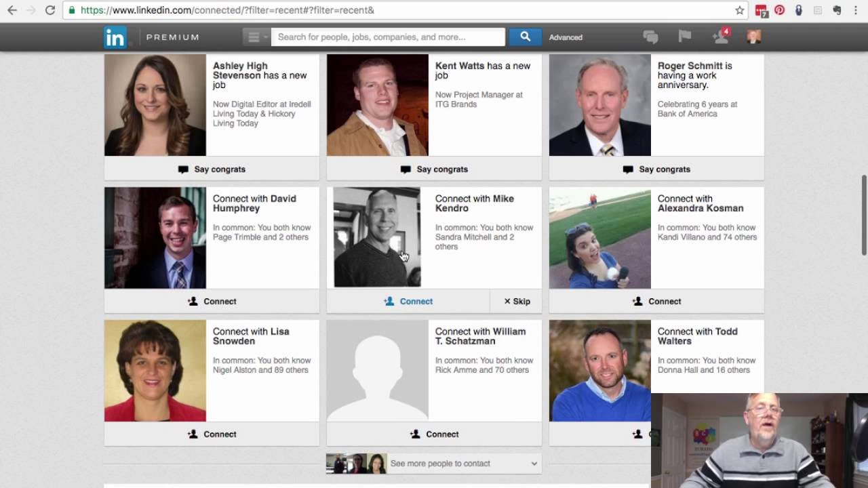The image size is (868, 488).
Task: Click the browser back arrow
Action: pos(12,10)
